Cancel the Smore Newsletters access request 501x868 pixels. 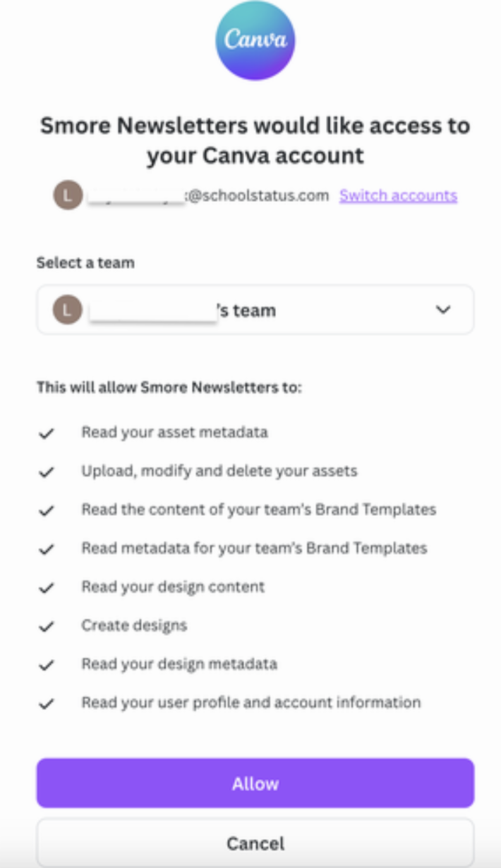click(x=255, y=843)
